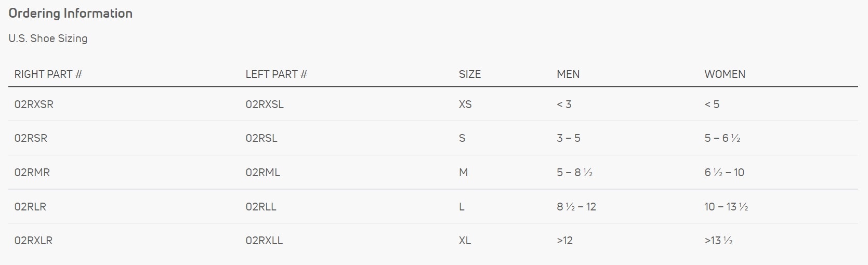Select left part number 02RLL
Viewport: 868px width, 265px height.
261,207
